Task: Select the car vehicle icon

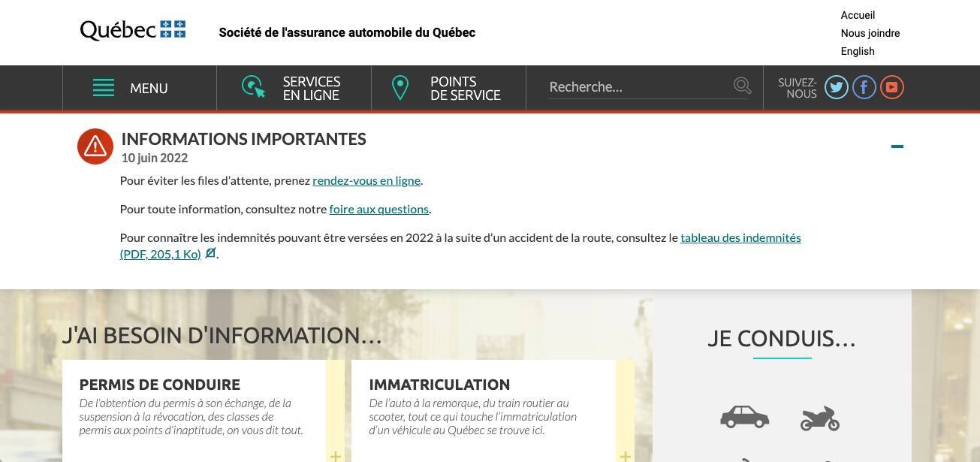Action: (x=744, y=417)
